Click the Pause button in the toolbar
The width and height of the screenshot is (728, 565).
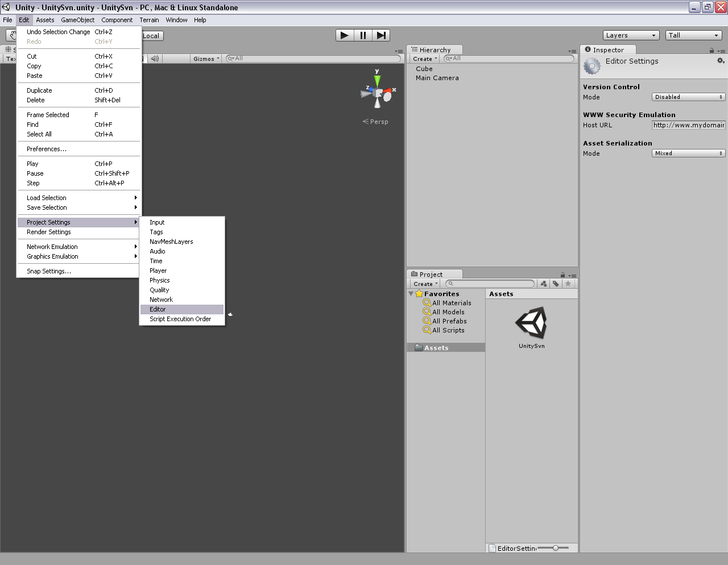(363, 35)
